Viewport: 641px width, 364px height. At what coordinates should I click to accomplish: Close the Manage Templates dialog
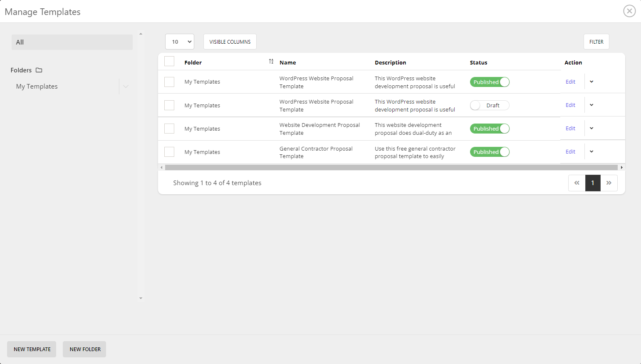click(629, 11)
